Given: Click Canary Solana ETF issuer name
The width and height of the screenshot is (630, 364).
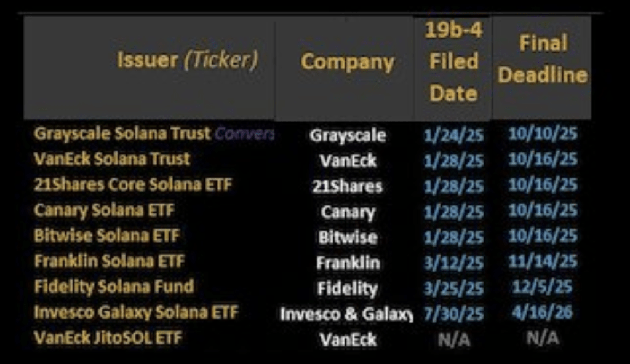Looking at the screenshot, I should 104,210.
